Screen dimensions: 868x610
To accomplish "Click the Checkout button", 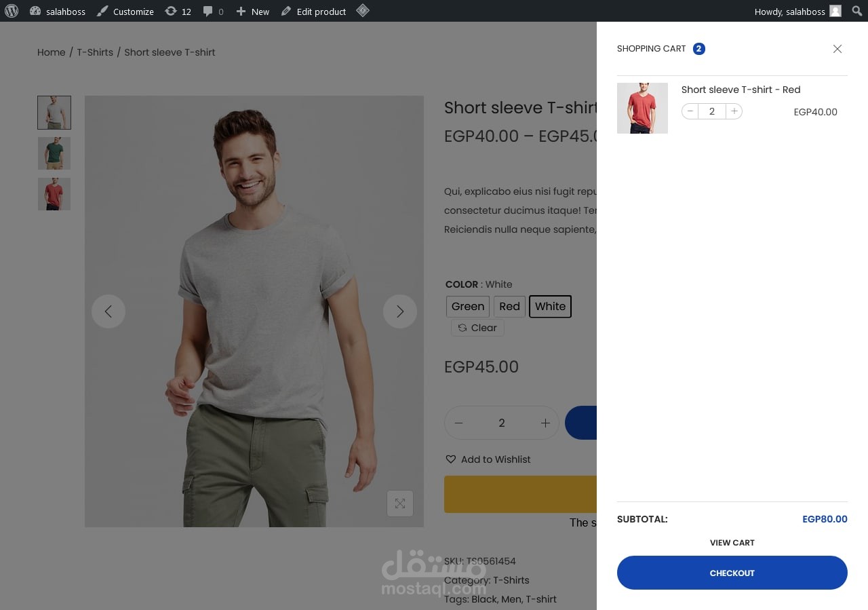I will (732, 573).
